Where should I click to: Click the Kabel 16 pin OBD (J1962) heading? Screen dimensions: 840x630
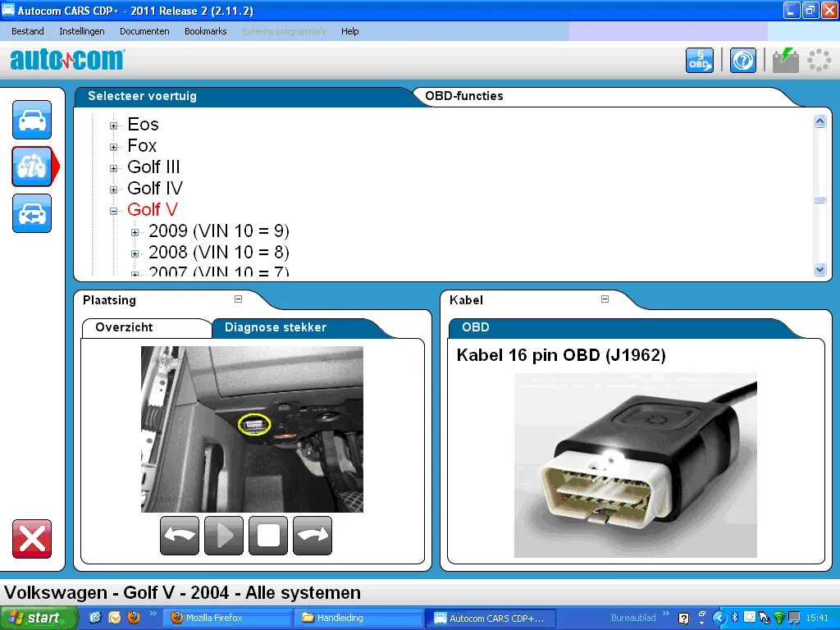click(561, 355)
